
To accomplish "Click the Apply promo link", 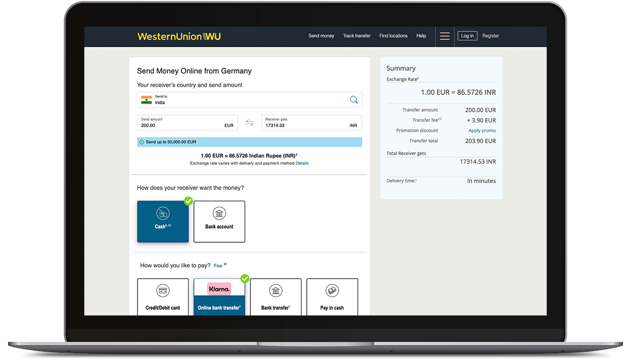I will (x=482, y=130).
